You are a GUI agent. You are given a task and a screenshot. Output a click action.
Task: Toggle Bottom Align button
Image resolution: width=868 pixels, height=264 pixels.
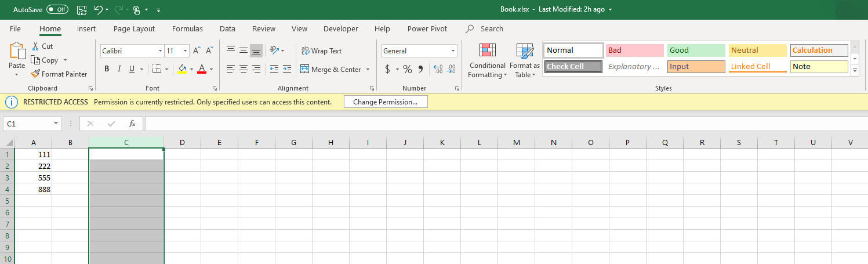tap(256, 50)
